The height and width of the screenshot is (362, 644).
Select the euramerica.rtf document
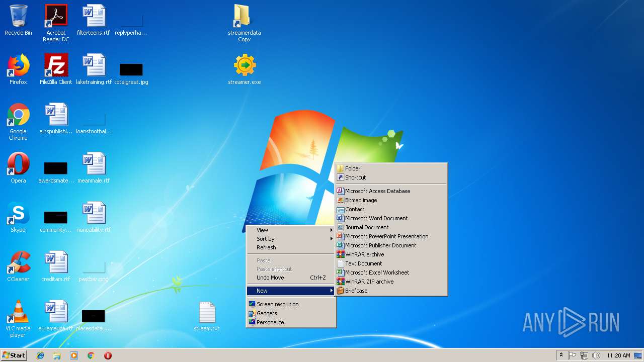pyautogui.click(x=56, y=316)
